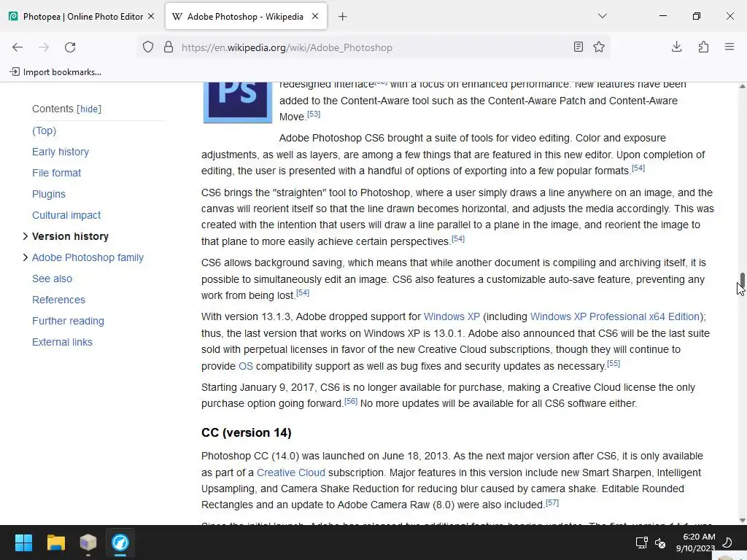Go to Early history section
This screenshot has width=747, height=560.
pos(61,152)
